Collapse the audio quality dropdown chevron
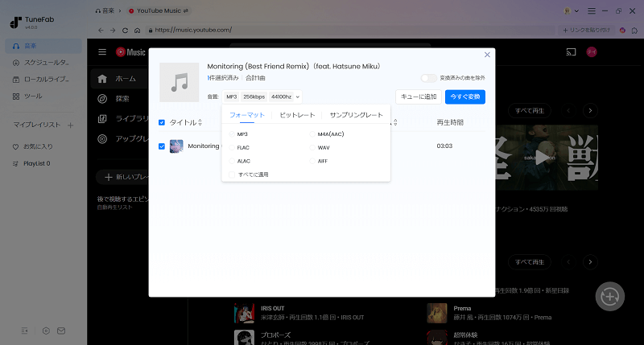 (298, 97)
